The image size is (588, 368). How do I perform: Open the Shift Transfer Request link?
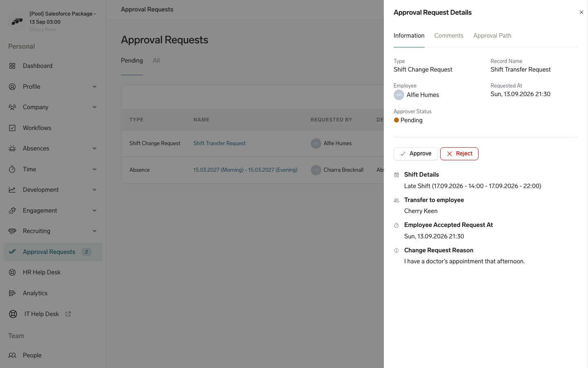tap(219, 144)
